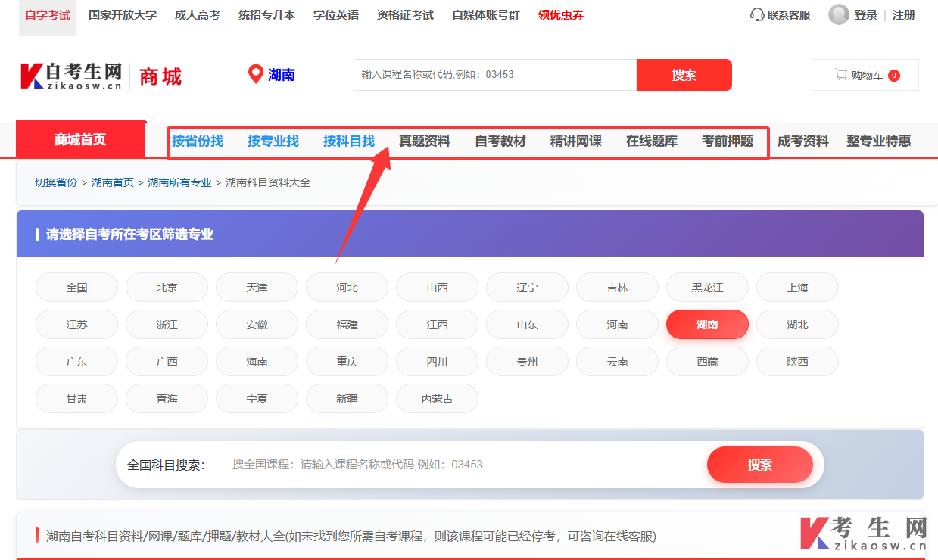Image resolution: width=938 pixels, height=560 pixels.
Task: Click the user avatar icon beside 登录
Action: pos(839,14)
